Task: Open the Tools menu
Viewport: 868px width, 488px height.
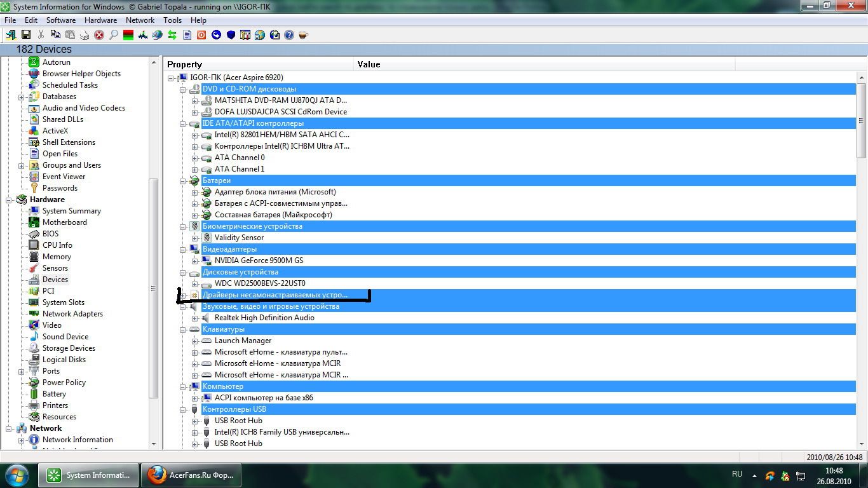Action: [x=172, y=20]
